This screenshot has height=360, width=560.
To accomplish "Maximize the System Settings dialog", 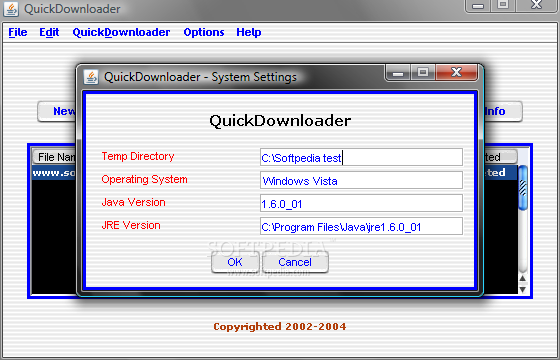I will (423, 73).
